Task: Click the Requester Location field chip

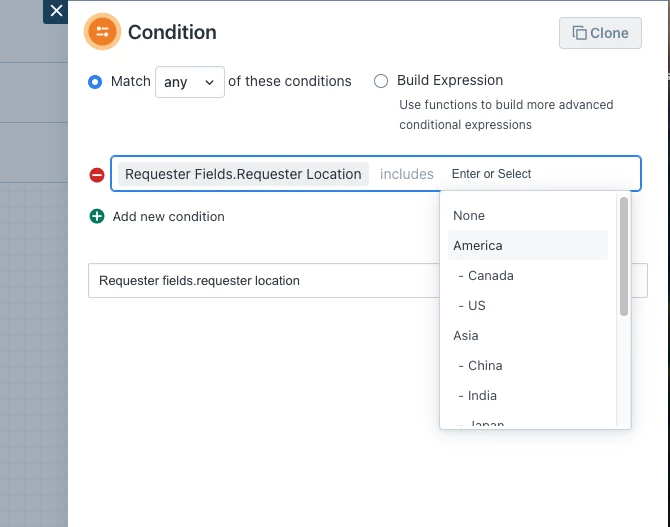Action: click(243, 174)
